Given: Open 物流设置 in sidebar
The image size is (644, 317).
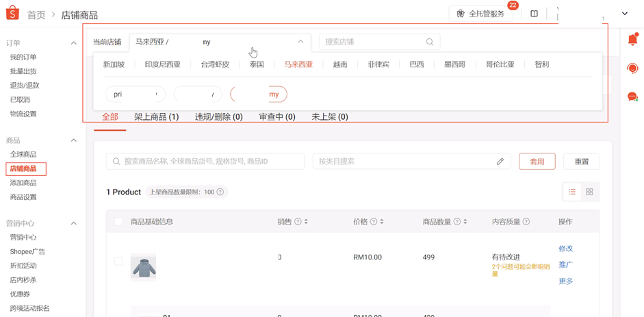Looking at the screenshot, I should pyautogui.click(x=23, y=114).
